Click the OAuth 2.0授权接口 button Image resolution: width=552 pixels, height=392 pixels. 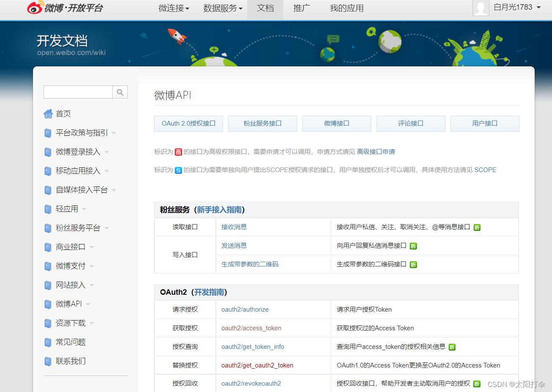click(188, 123)
